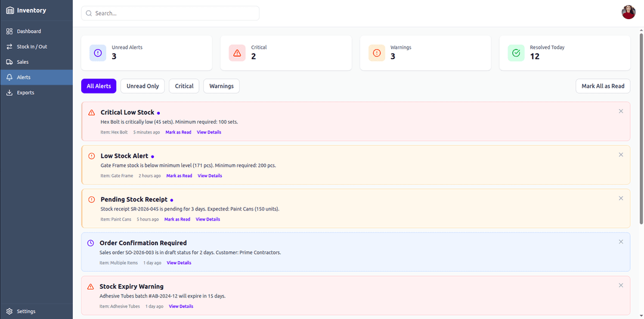The height and width of the screenshot is (319, 644).
Task: Dismiss the Critical Low Stock alert
Action: point(621,111)
